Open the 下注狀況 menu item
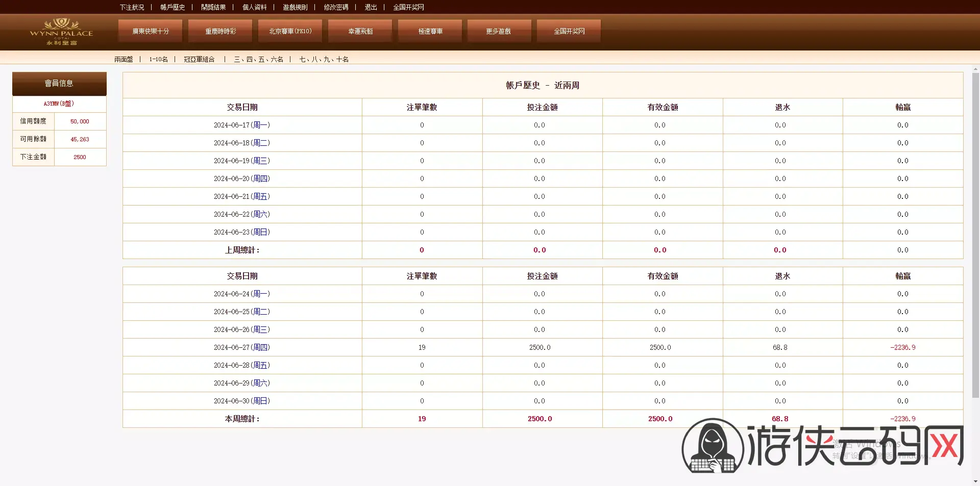The height and width of the screenshot is (486, 980). [x=132, y=7]
